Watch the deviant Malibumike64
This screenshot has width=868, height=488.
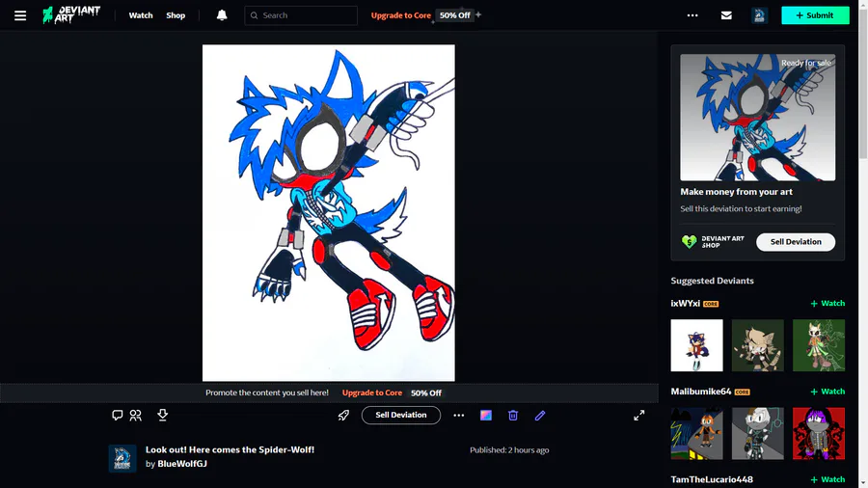[827, 392]
